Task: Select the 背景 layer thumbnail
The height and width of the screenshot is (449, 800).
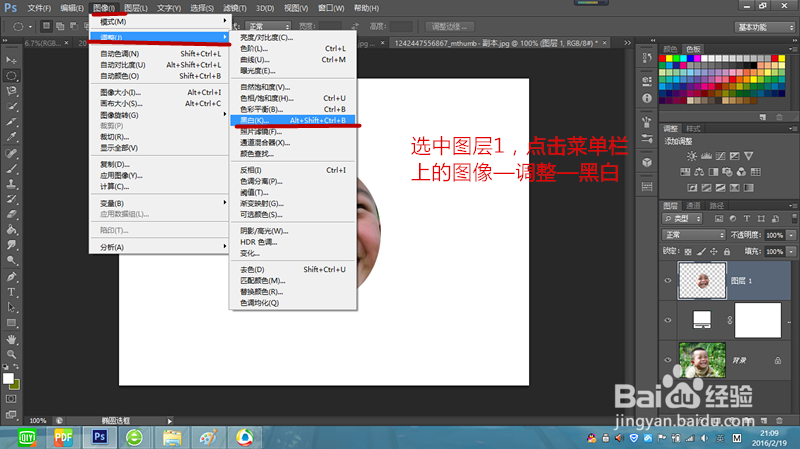Action: (702, 360)
